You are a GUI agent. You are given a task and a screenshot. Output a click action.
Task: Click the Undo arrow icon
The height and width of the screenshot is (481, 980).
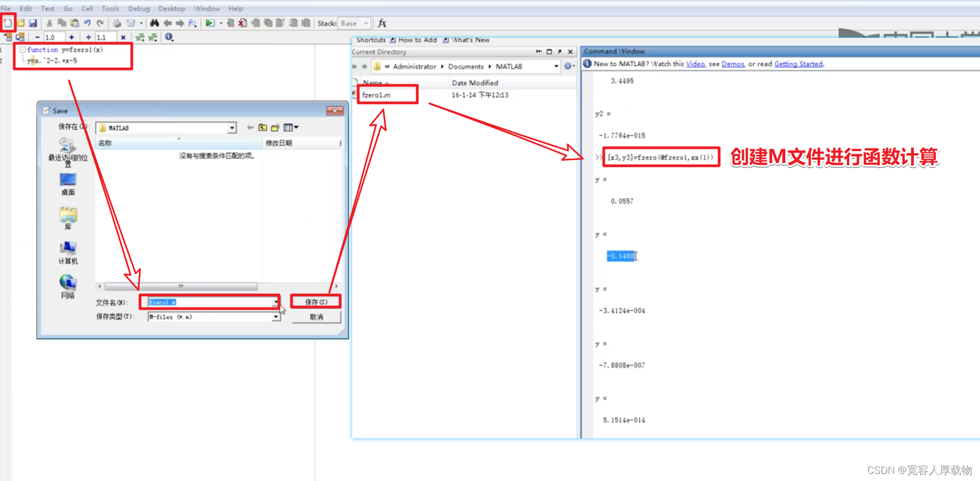click(x=87, y=23)
